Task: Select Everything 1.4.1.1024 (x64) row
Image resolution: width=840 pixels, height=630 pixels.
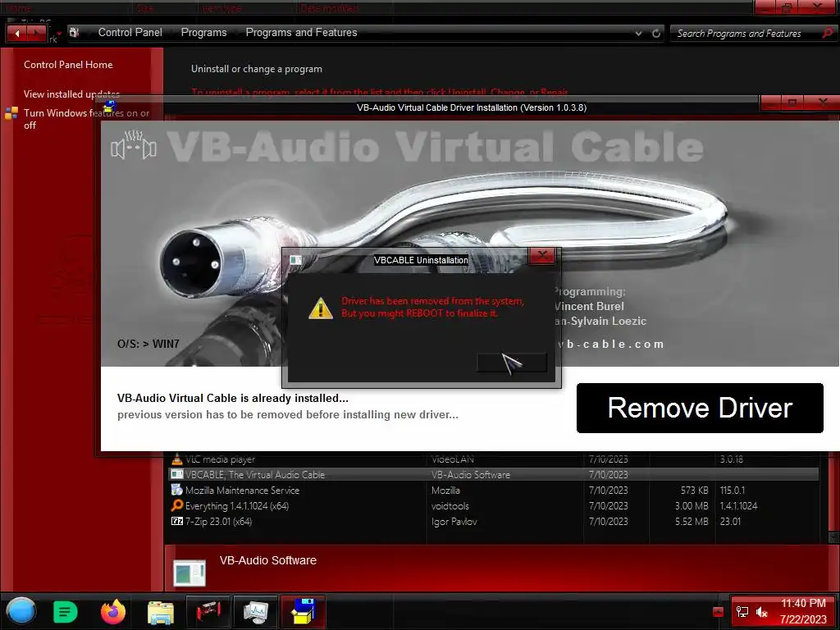Action: click(x=493, y=505)
